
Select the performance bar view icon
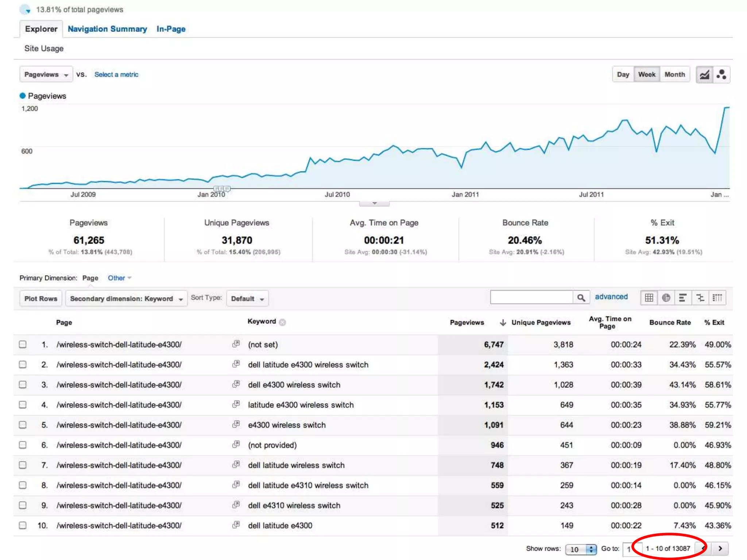click(x=683, y=298)
